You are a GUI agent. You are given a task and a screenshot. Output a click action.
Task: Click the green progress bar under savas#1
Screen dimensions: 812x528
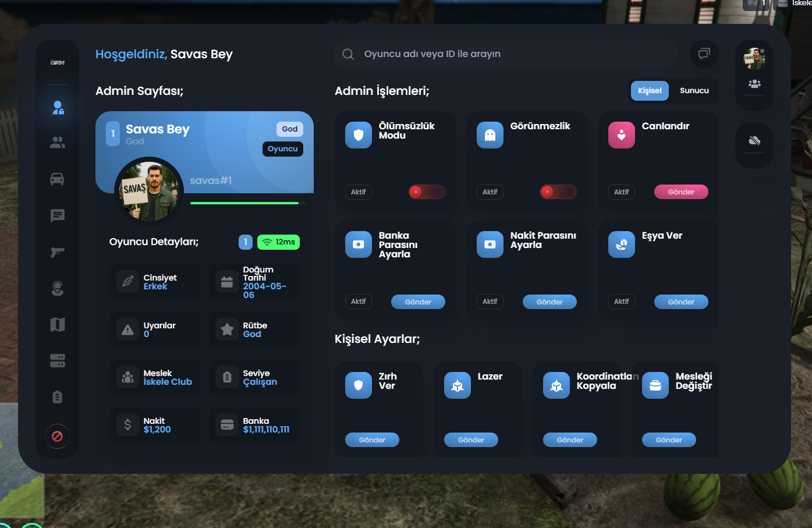[247, 203]
